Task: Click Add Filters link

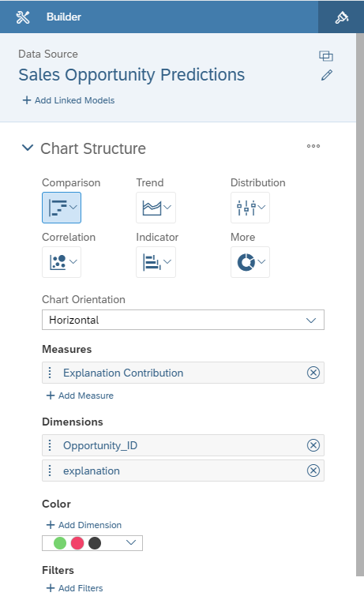Action: (75, 588)
